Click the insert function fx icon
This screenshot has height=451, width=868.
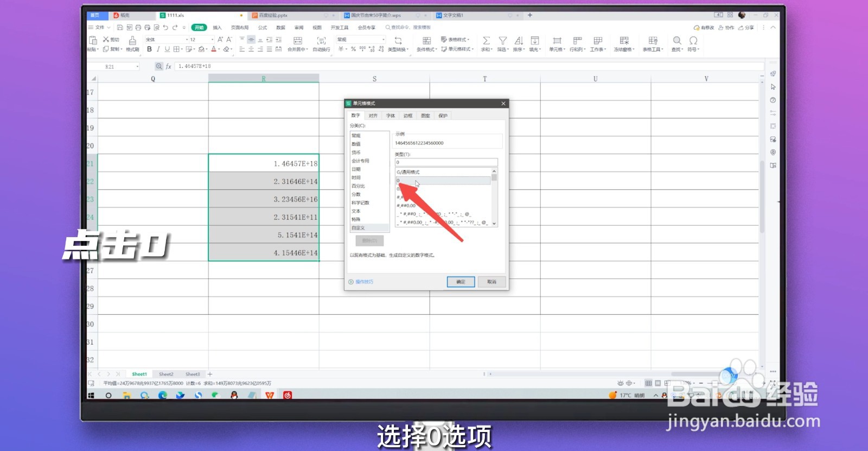tap(169, 66)
